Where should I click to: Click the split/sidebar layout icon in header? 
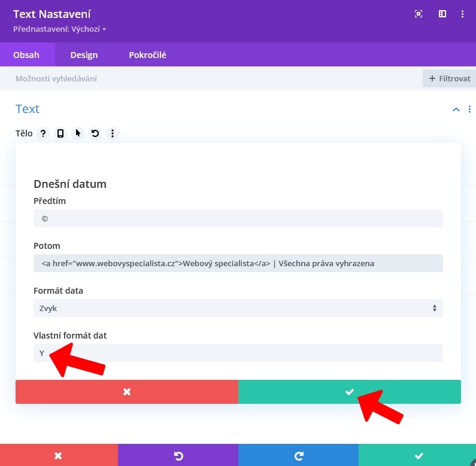pyautogui.click(x=442, y=14)
